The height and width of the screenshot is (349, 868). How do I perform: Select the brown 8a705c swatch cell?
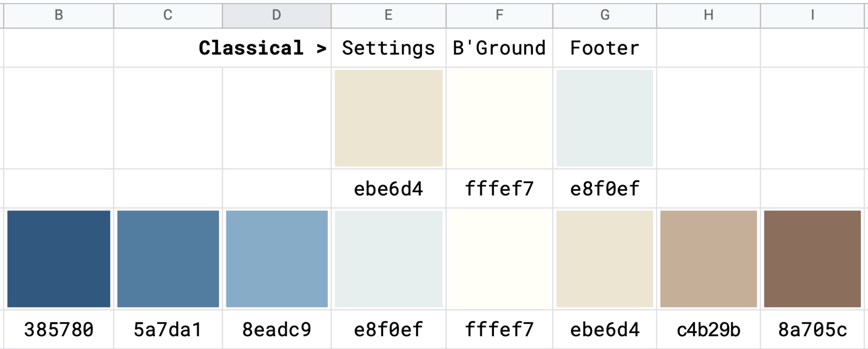click(812, 259)
